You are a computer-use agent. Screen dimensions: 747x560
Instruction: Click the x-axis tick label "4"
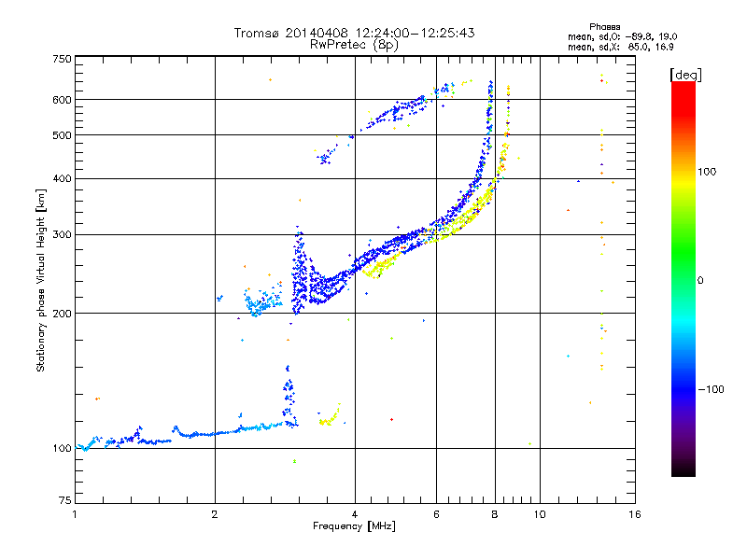[355, 514]
